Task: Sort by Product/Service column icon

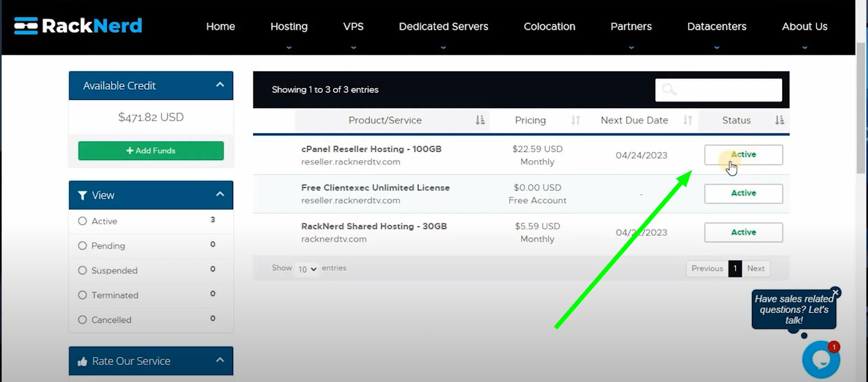Action: pos(480,120)
